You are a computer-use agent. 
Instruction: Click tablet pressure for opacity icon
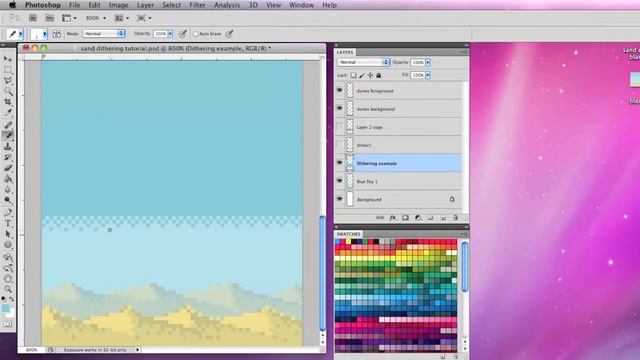183,34
